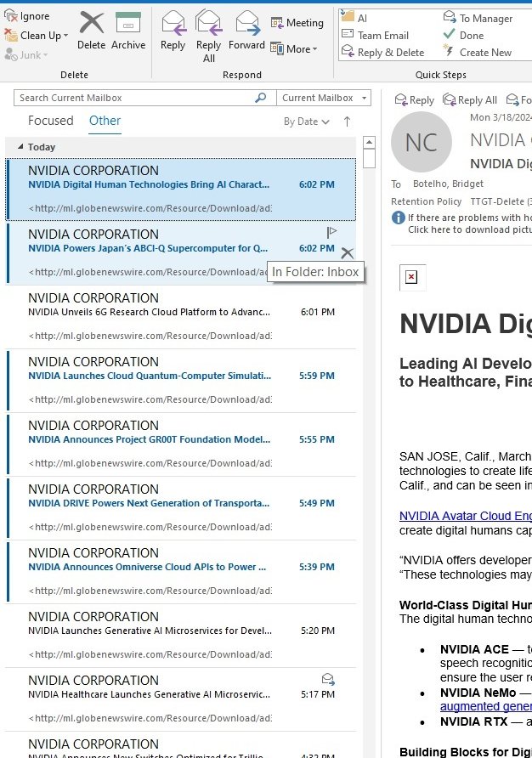Run the Reply & Delete quick step
This screenshot has height=758, width=532.
(x=382, y=52)
